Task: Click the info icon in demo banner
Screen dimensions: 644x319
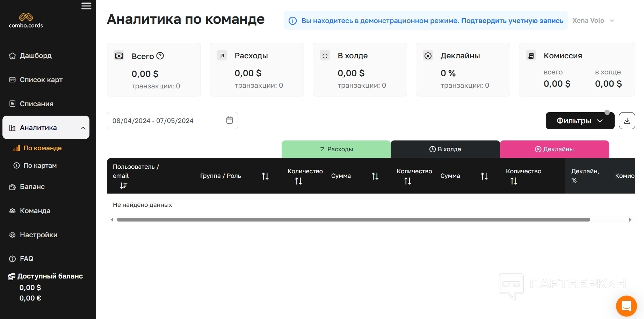Action: (x=292, y=21)
